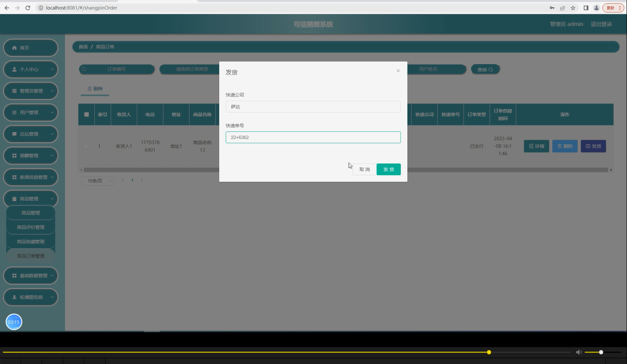
Task: Cancel shipment with 取消 button
Action: (364, 170)
